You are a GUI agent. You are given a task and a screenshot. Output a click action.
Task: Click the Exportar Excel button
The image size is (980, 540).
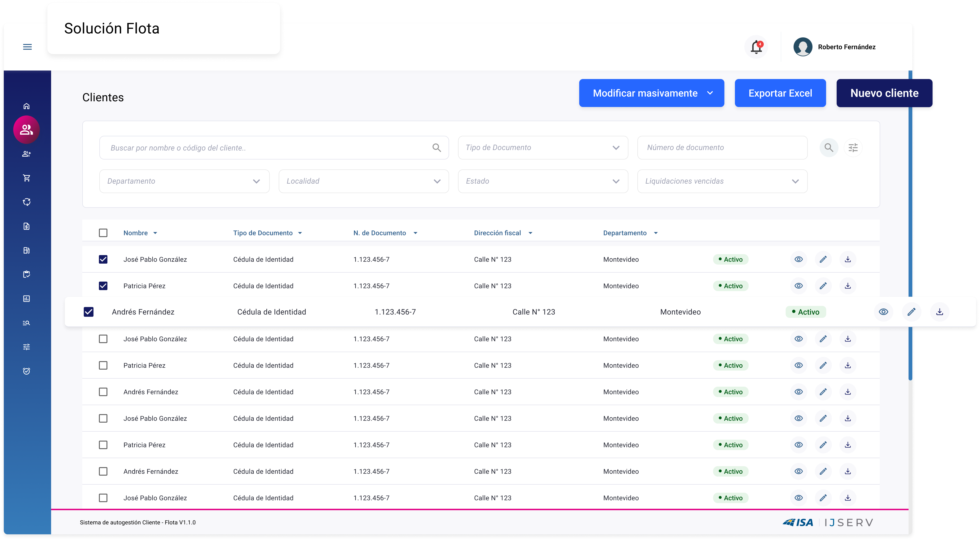(780, 93)
